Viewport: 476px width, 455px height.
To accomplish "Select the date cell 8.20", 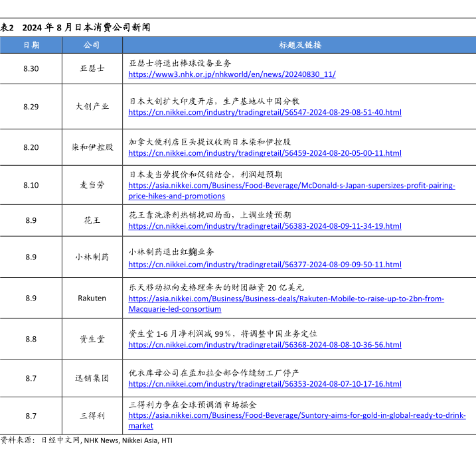I will click(31, 147).
